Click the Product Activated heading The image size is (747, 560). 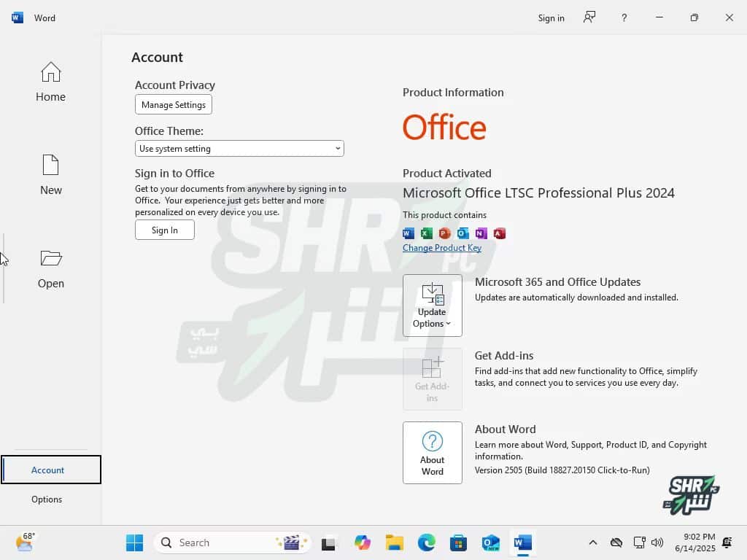[447, 174]
